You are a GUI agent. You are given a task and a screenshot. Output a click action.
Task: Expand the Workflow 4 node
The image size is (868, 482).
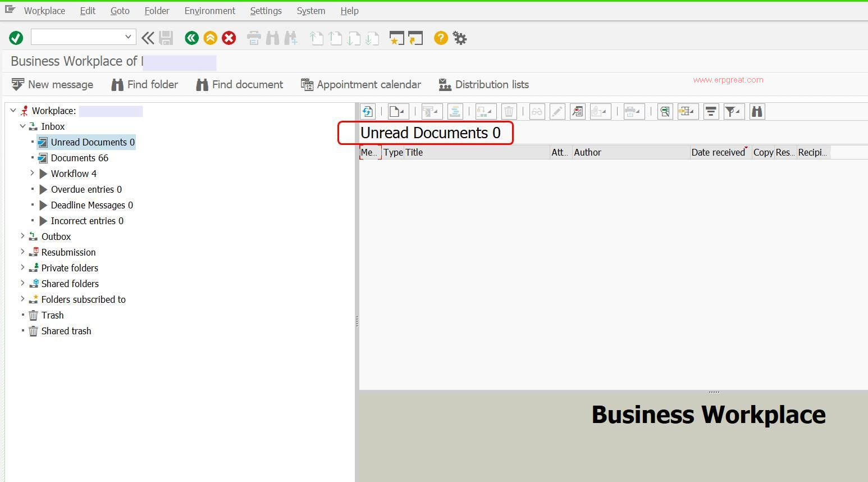(x=32, y=174)
